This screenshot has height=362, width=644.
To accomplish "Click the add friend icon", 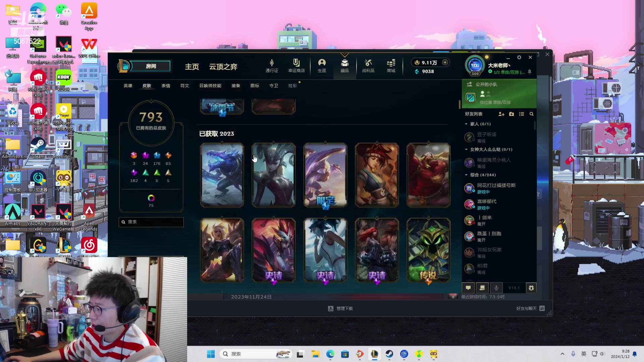I will click(x=501, y=114).
